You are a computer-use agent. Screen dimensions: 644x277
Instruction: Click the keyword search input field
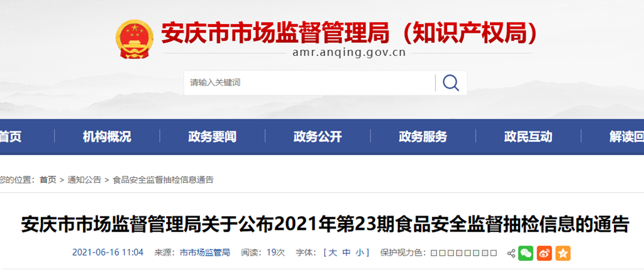tap(309, 83)
